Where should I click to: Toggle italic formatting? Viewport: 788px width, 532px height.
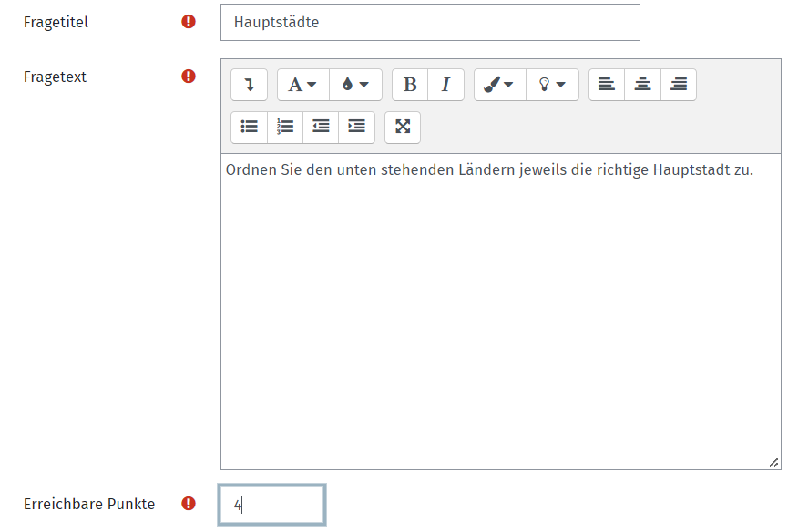click(445, 85)
